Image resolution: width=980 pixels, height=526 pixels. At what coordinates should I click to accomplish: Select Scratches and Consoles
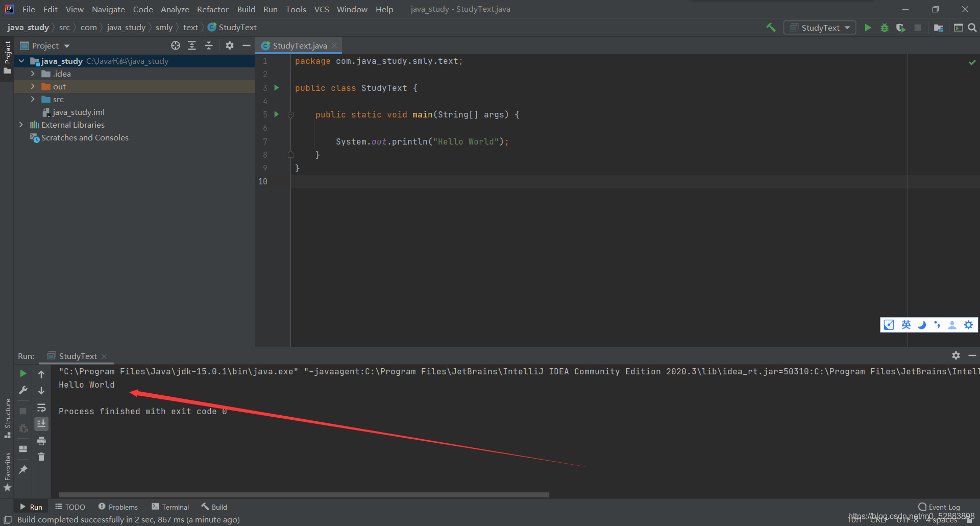[79, 138]
